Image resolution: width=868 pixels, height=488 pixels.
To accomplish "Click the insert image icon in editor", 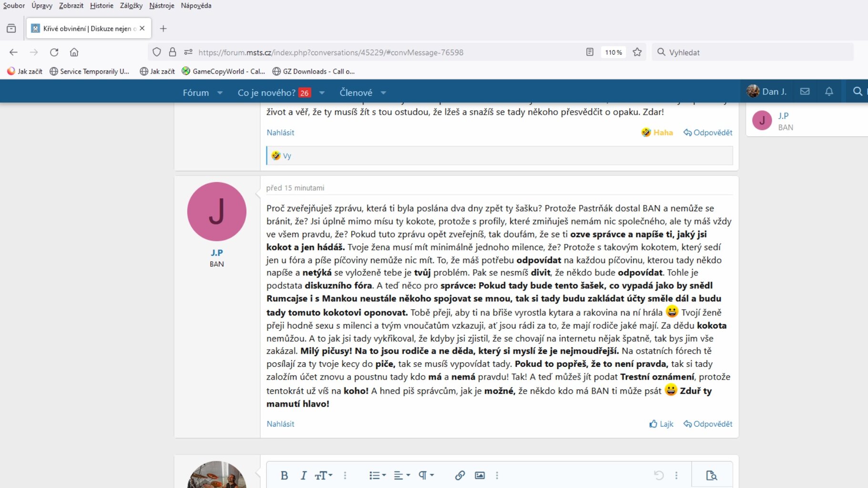I will [480, 475].
